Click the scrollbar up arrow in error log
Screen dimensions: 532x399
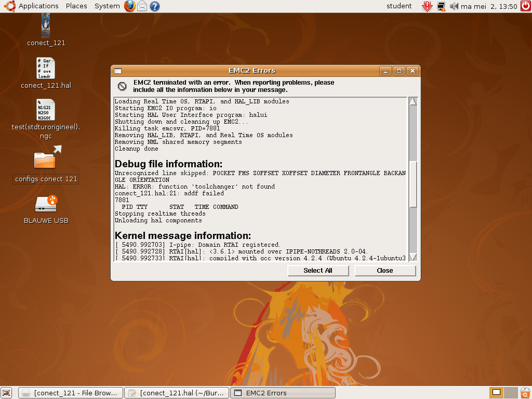pos(413,101)
